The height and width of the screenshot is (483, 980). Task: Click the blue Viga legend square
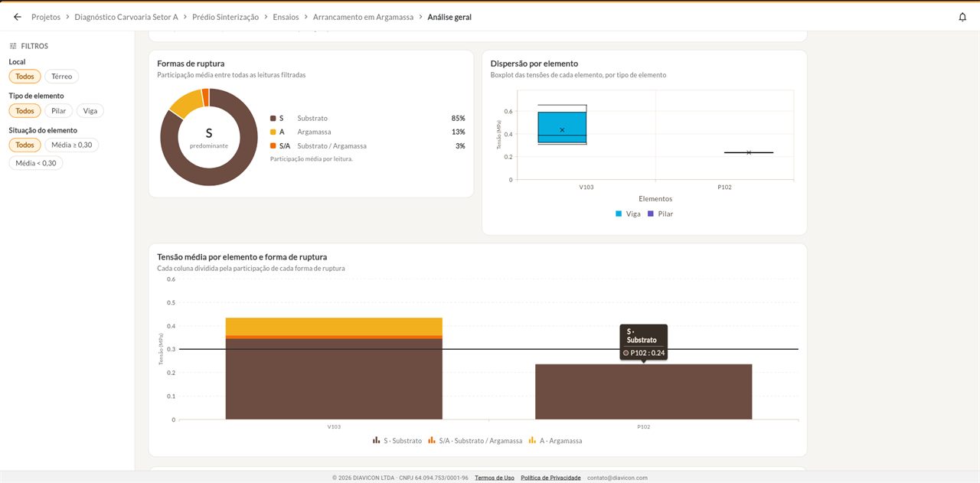pyautogui.click(x=619, y=214)
